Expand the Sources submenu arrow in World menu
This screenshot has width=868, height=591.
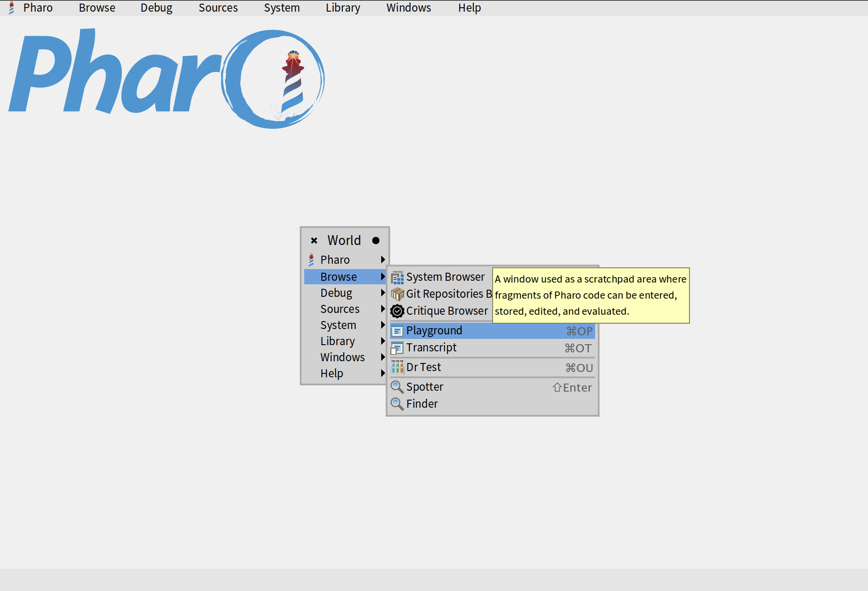pos(383,309)
